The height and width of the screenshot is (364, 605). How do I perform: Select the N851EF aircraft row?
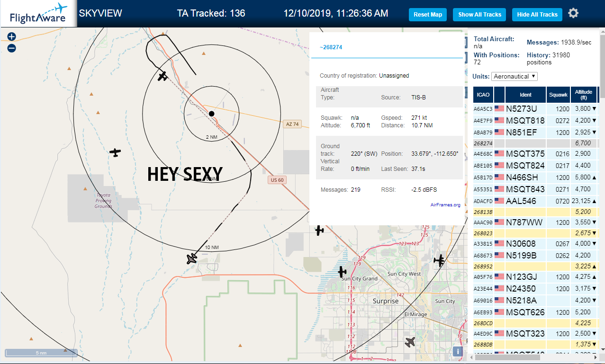(x=535, y=132)
